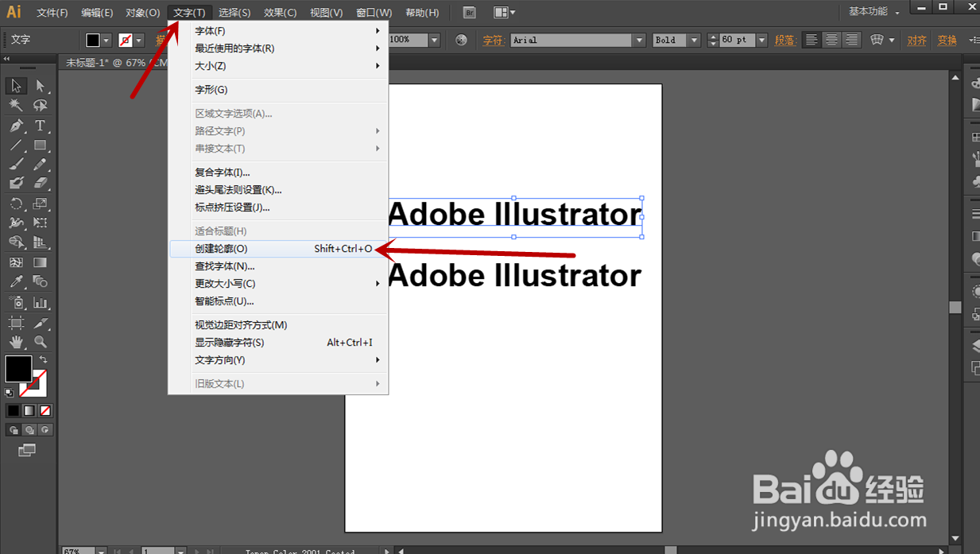Open the 60 pt font size dropdown
This screenshot has height=554, width=980.
point(762,40)
